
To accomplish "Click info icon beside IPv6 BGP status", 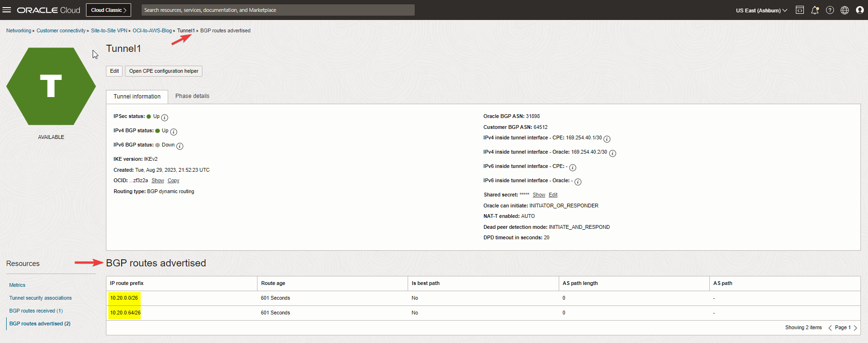I will coord(180,146).
